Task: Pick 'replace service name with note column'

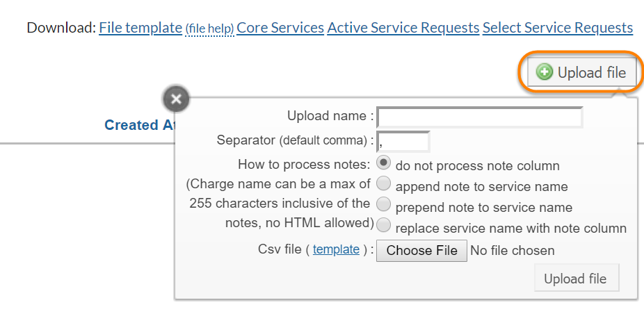Action: click(383, 226)
